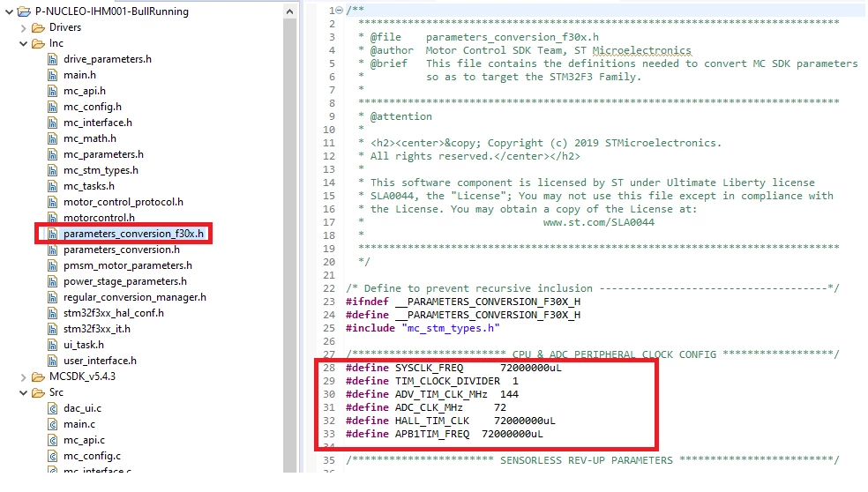The height and width of the screenshot is (492, 868).
Task: Select regular_conversion_manager.h file
Action: click(x=134, y=297)
